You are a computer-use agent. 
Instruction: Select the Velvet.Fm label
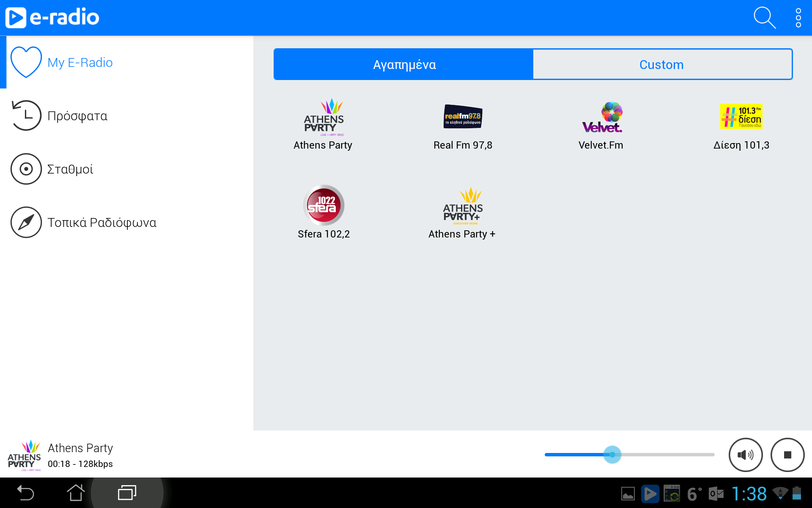(x=601, y=145)
